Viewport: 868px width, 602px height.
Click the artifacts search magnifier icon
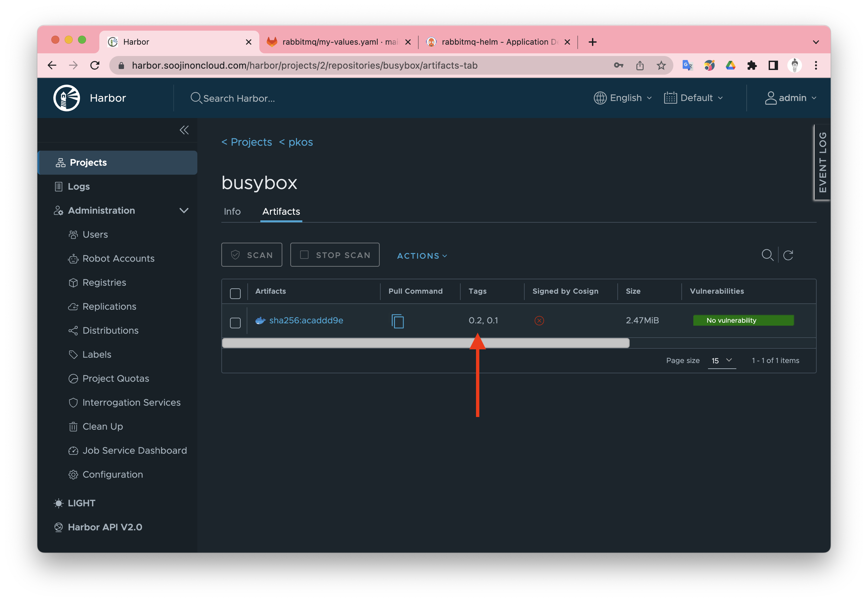(767, 255)
